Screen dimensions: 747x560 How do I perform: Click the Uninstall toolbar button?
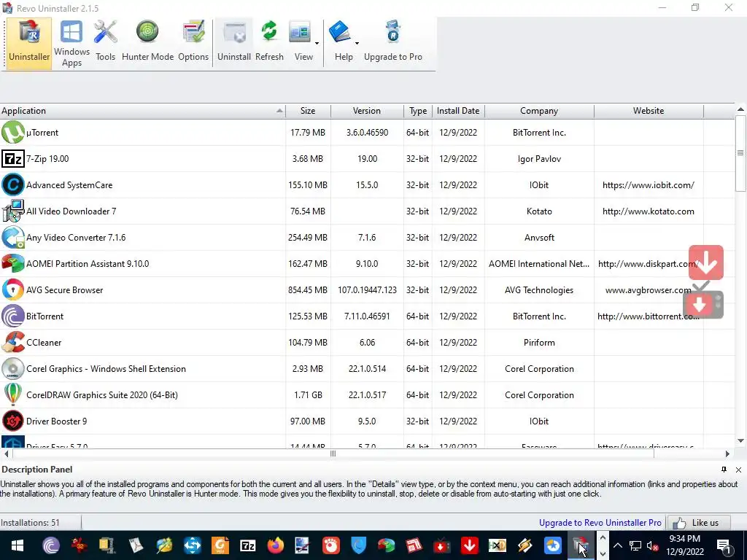[234, 43]
